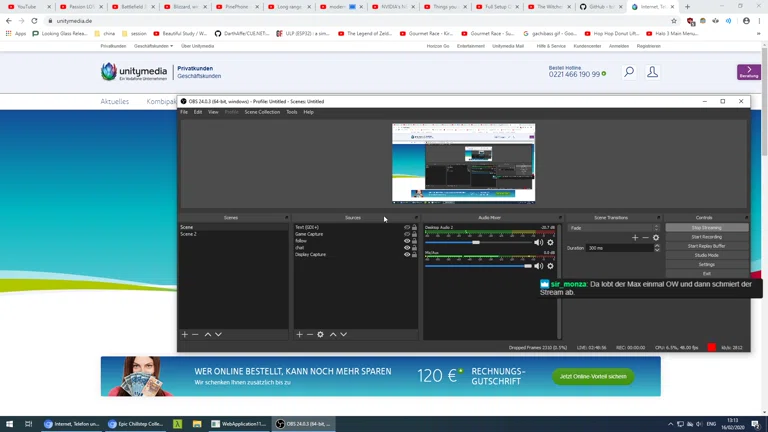
Task: Add a new scene with the plus icon
Action: pos(185,335)
